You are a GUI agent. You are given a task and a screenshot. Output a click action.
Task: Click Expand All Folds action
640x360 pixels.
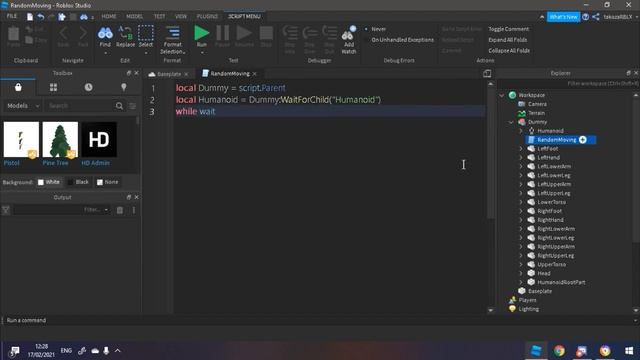click(x=508, y=40)
